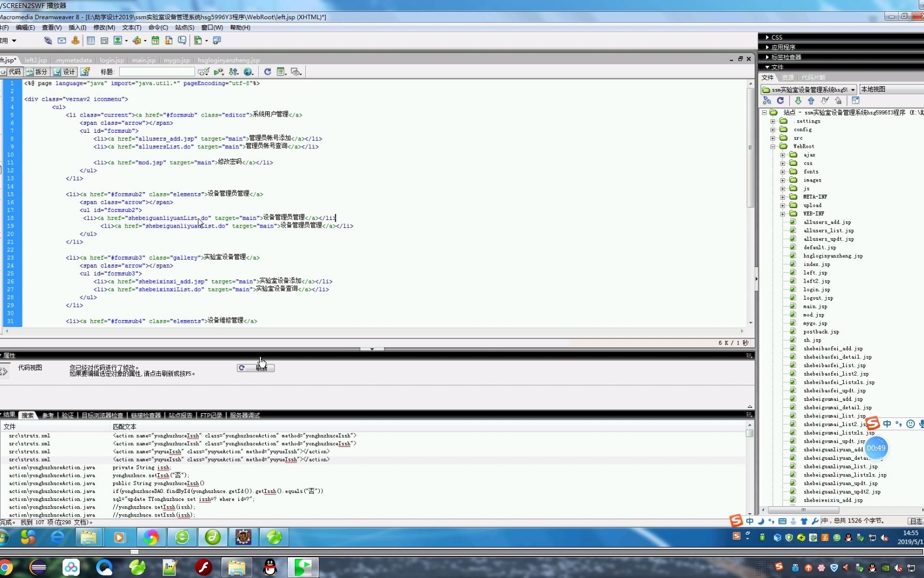Screen dimensions: 924x578
Task: Open the 插入(I) menu
Action: coord(78,27)
